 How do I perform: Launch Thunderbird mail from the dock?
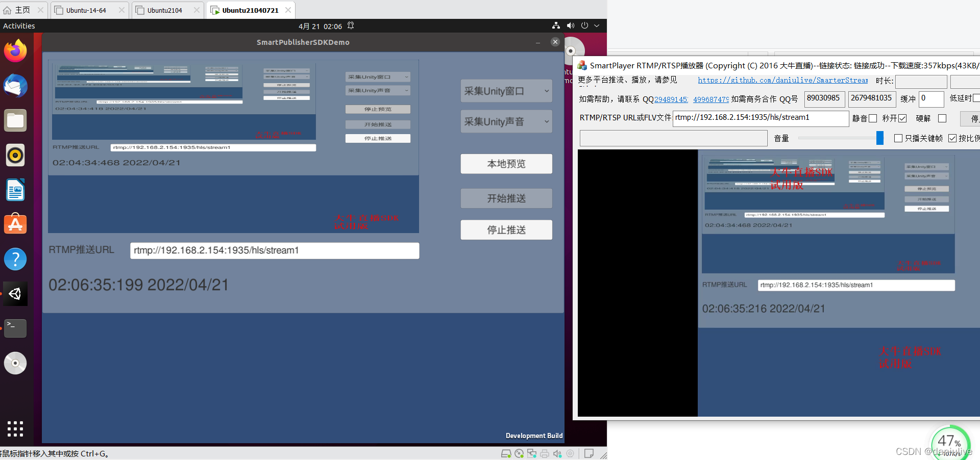tap(15, 86)
